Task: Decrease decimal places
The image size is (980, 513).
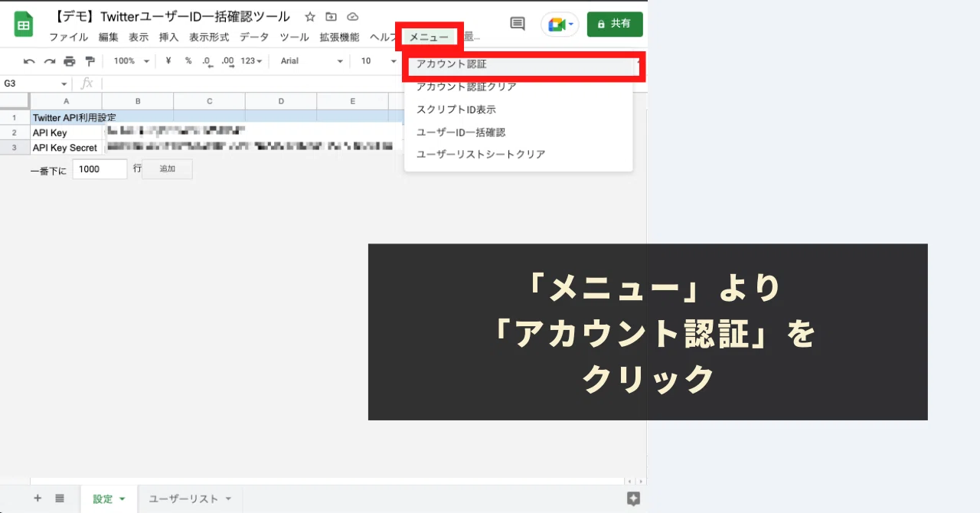Action: [207, 61]
